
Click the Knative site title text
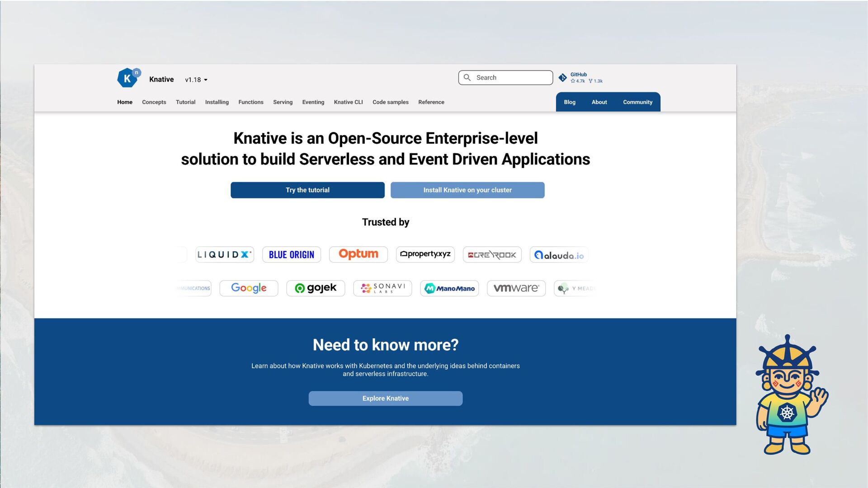[161, 80]
